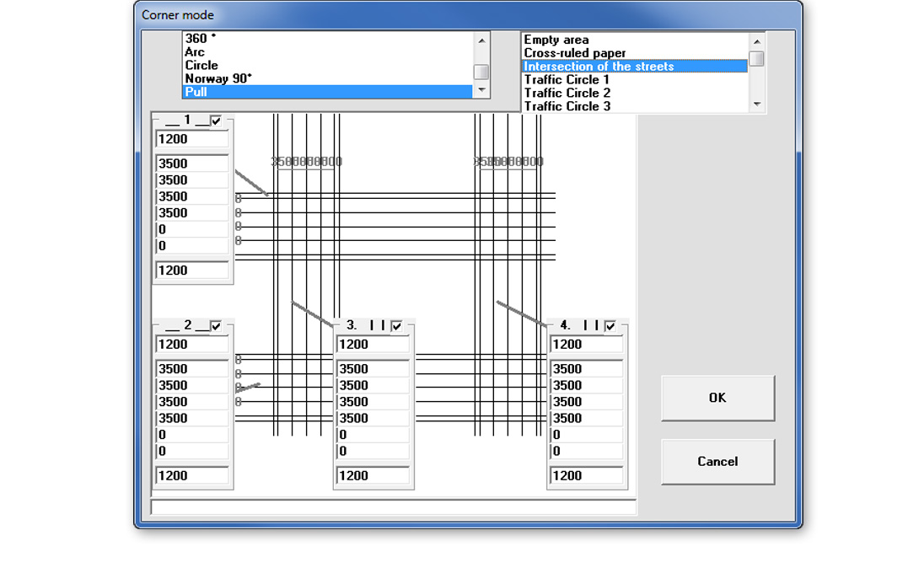Toggle the checkbox for street group 2
The image size is (924, 573).
point(217,326)
